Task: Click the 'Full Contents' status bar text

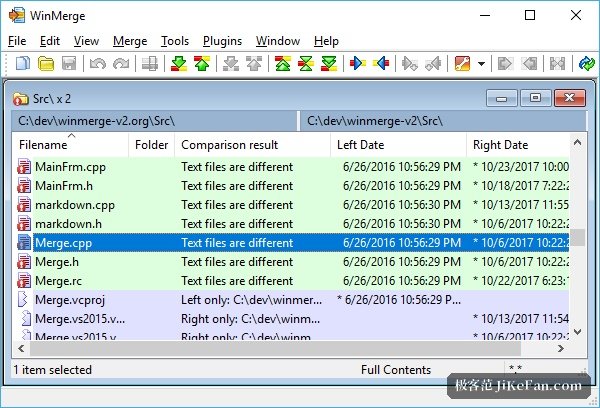Action: coord(396,370)
